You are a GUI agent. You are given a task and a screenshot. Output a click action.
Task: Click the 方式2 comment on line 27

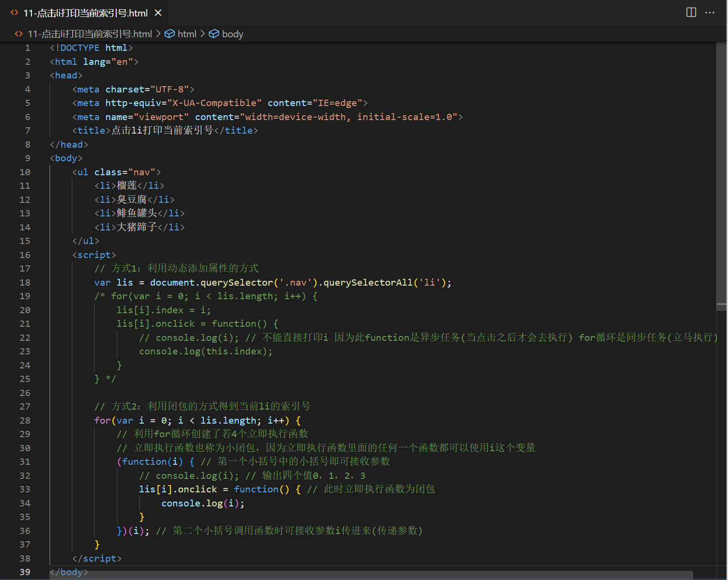pyautogui.click(x=202, y=407)
